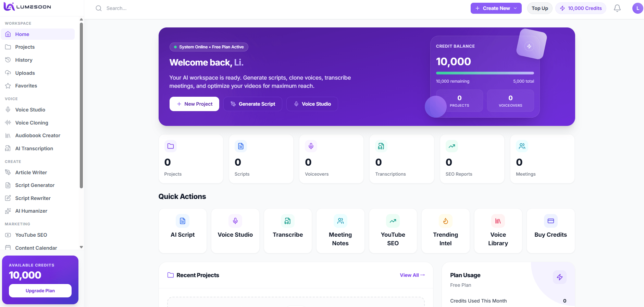Open Home in the sidebar
This screenshot has width=644, height=307.
point(38,34)
